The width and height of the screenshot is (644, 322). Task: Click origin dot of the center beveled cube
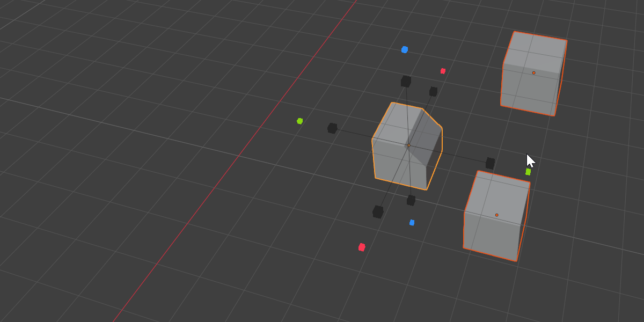click(408, 145)
